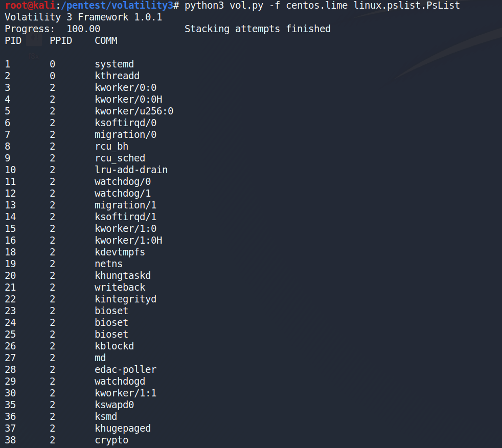This screenshot has height=448, width=502.
Task: Click the khugepaged process name
Action: click(x=123, y=428)
